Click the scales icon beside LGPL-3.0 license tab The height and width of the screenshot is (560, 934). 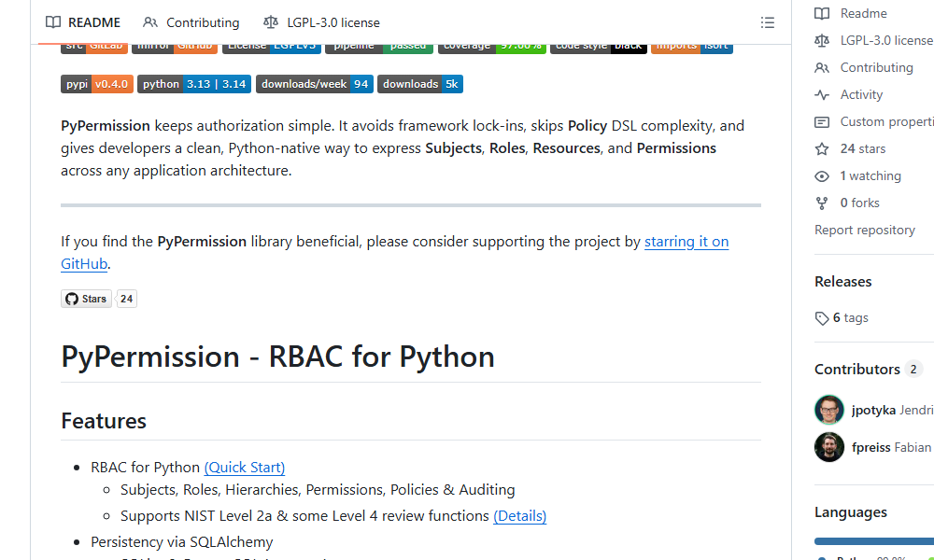point(271,22)
